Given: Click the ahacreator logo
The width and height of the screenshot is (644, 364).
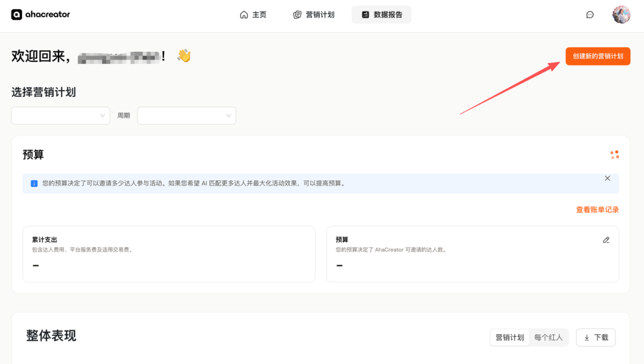Looking at the screenshot, I should click(41, 14).
